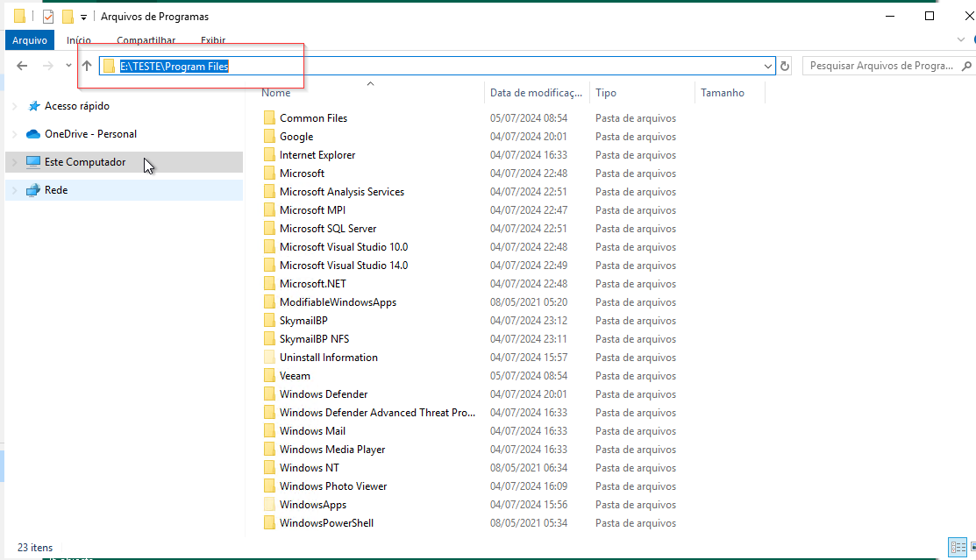
Task: Open the address bar history dropdown
Action: (x=768, y=66)
